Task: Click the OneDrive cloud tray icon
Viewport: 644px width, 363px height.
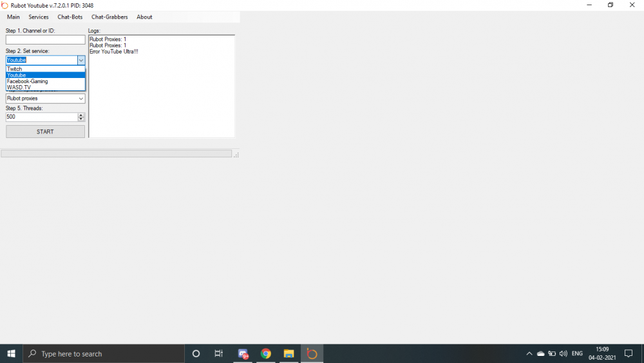Action: [x=540, y=353]
